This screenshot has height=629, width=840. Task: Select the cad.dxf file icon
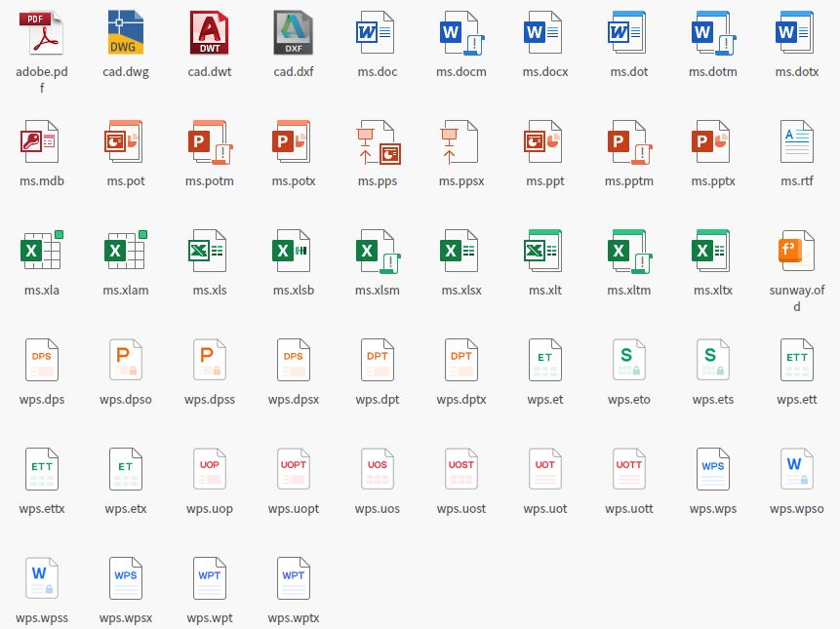294,33
